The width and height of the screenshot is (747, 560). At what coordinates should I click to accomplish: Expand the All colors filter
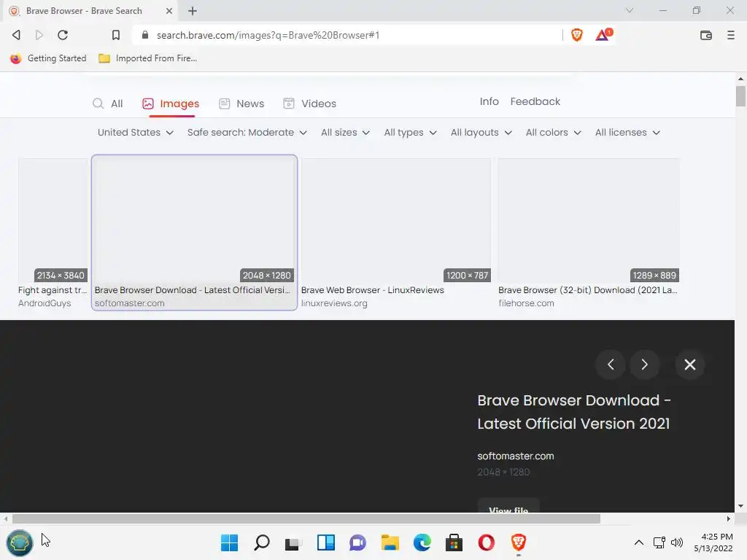click(x=553, y=133)
